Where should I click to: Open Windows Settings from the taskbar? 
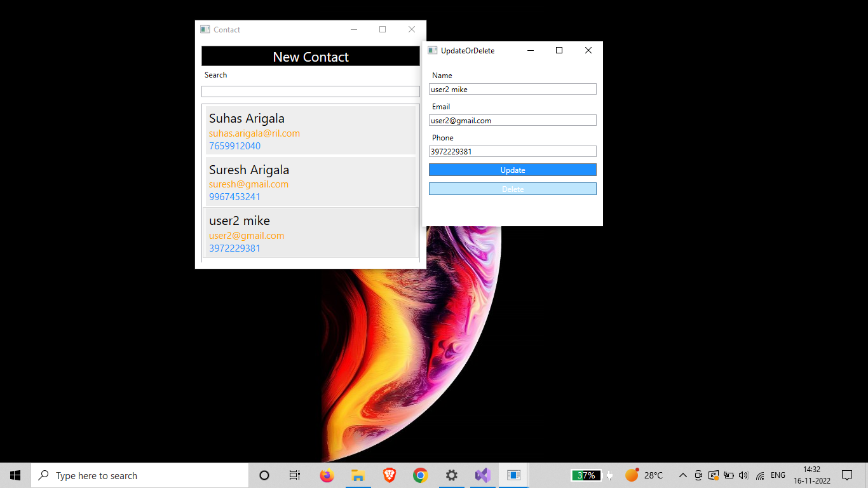(451, 475)
